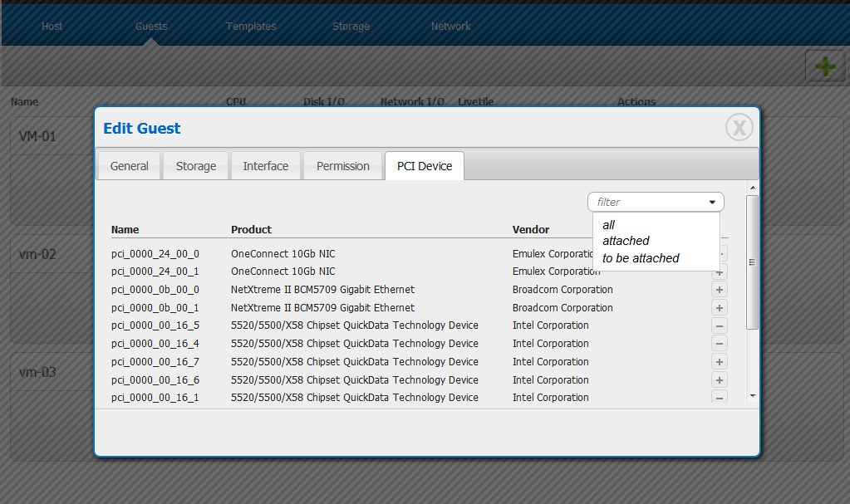Close the Edit Guest dialog
850x504 pixels.
[x=739, y=127]
